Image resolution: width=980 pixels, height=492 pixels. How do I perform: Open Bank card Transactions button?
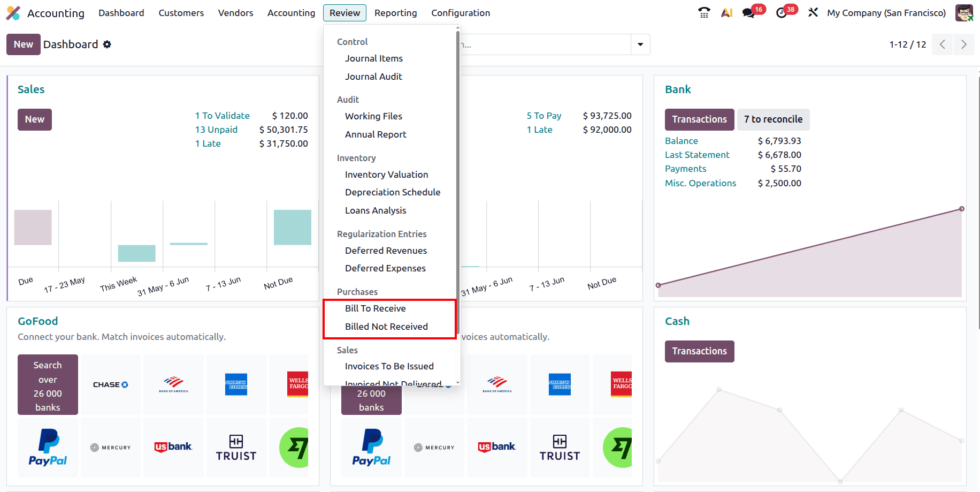699,119
